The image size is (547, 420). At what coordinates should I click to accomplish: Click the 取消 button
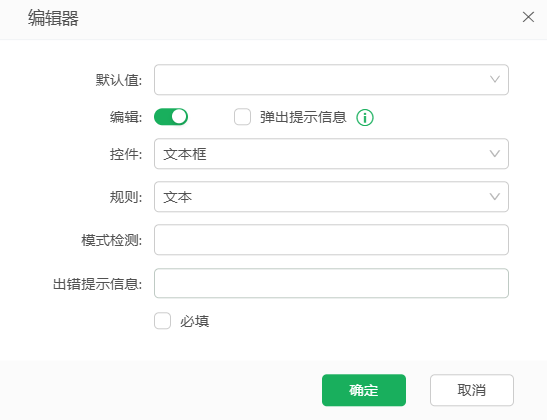pyautogui.click(x=472, y=390)
